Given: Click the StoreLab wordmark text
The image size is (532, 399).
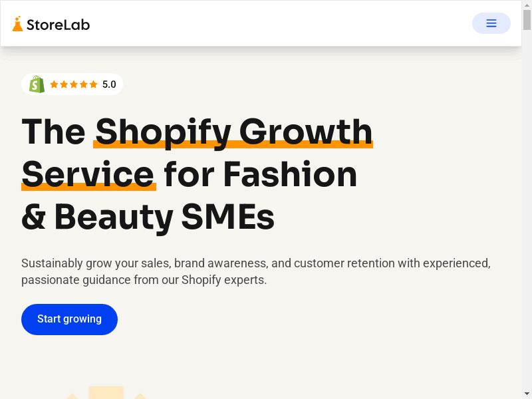Looking at the screenshot, I should click(58, 25).
